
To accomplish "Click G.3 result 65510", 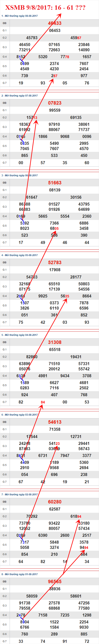I will 54,284.
